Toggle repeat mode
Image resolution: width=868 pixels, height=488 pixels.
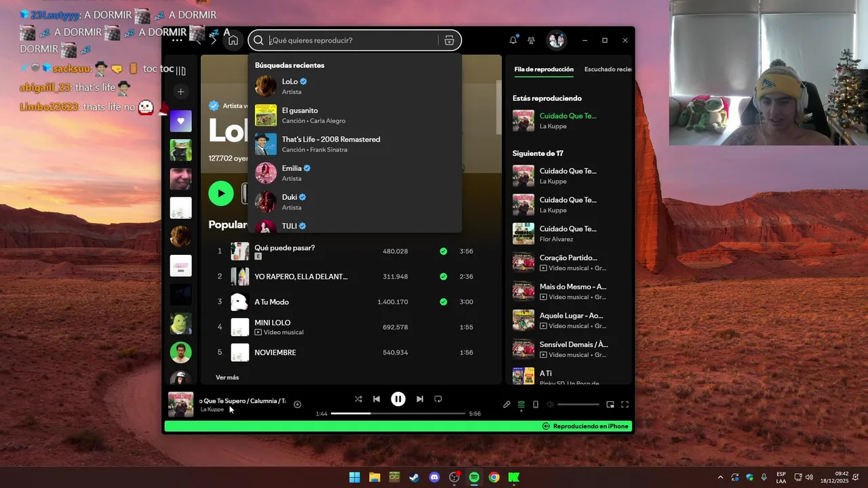click(438, 399)
